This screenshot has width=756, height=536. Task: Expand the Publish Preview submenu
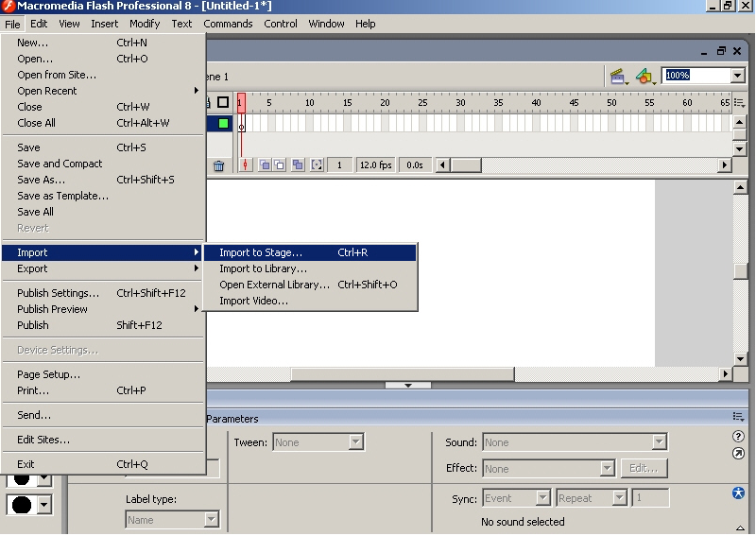point(103,309)
